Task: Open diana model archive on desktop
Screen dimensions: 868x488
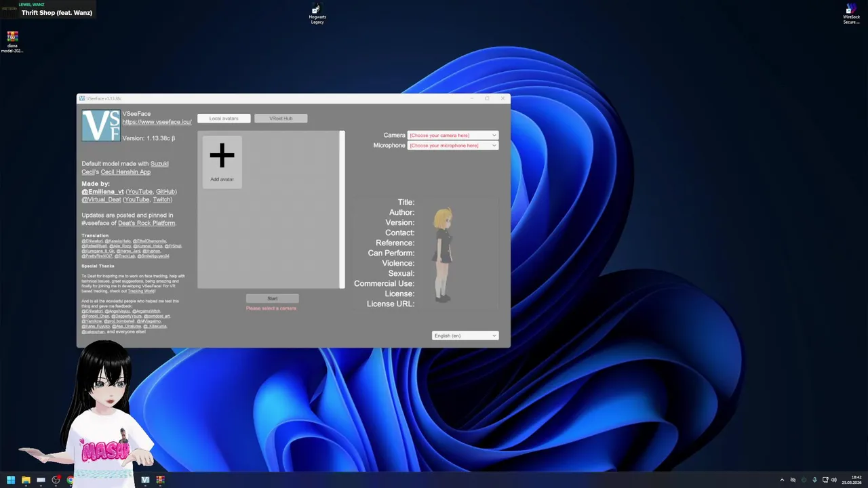Action: point(12,42)
